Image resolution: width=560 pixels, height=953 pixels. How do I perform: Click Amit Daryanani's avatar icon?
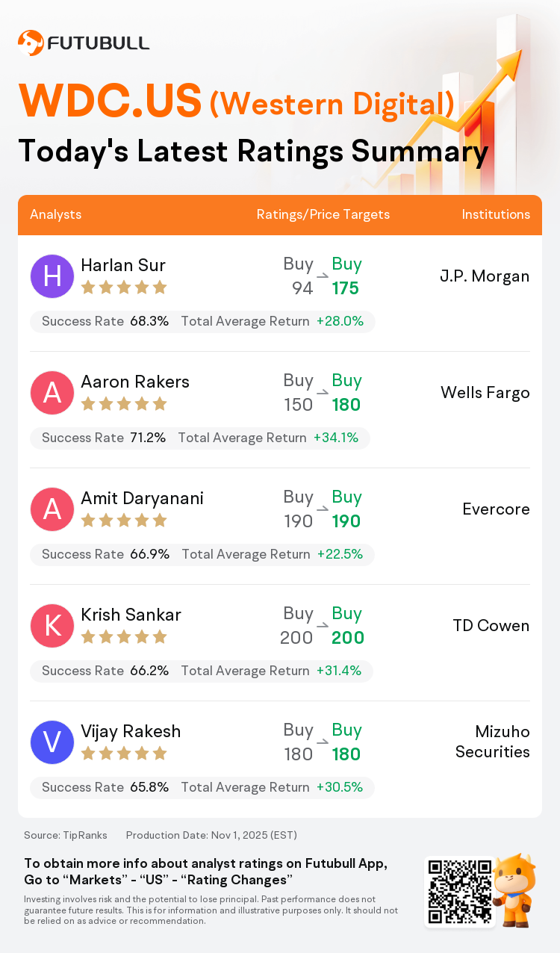click(x=52, y=509)
